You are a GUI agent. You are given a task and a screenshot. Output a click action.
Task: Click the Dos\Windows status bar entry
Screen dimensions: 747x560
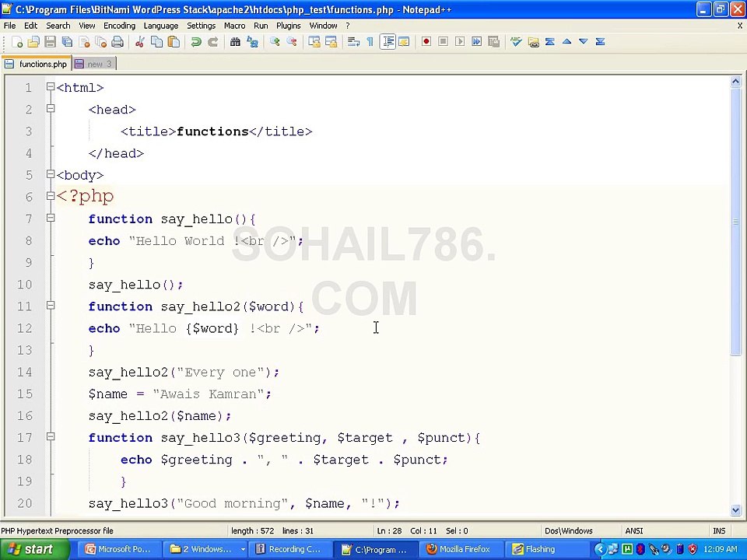568,530
